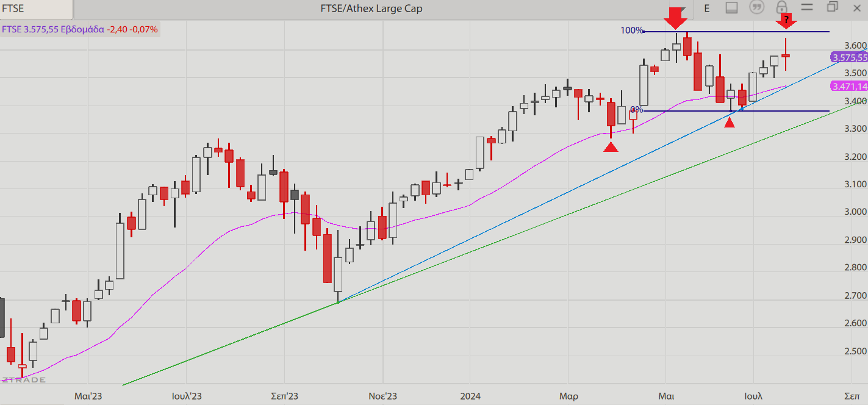
Task: Click the Σεπ'23 date label
Action: tap(284, 396)
